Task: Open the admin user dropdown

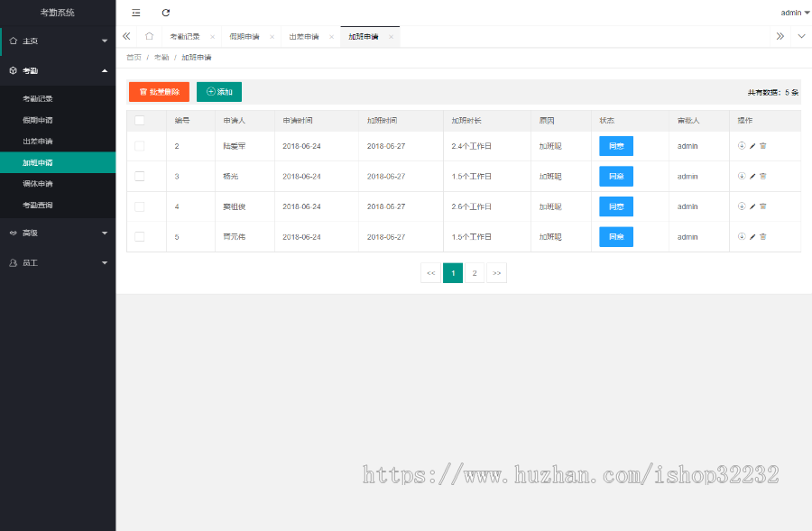Action: tap(795, 13)
